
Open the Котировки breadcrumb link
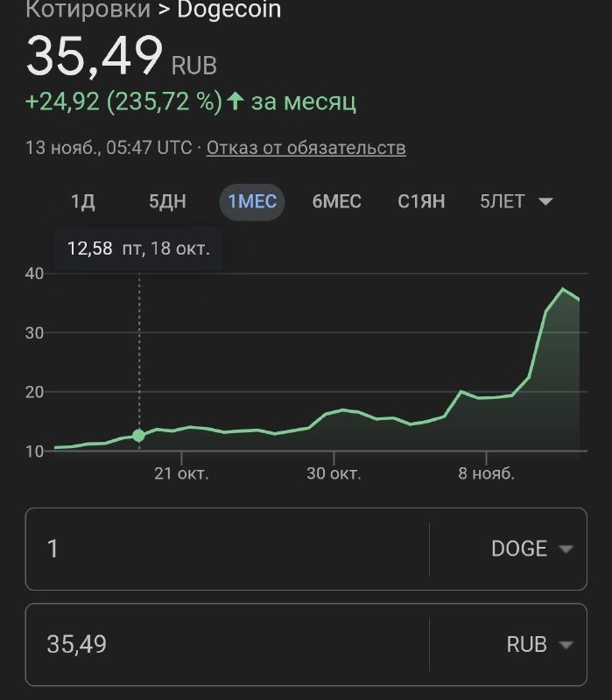pyautogui.click(x=88, y=10)
